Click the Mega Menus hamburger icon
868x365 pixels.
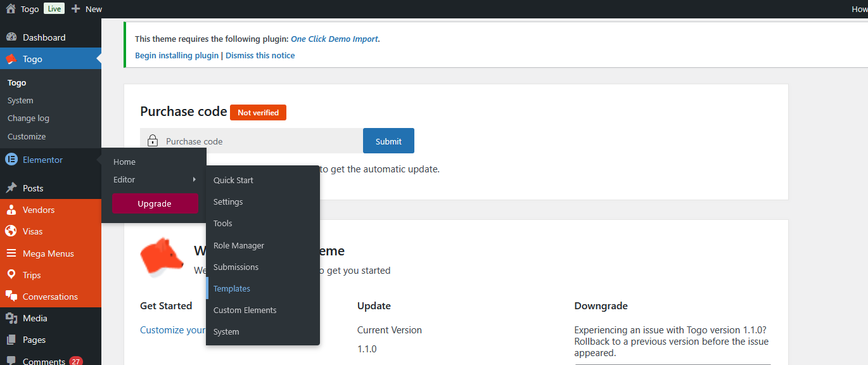tap(11, 253)
